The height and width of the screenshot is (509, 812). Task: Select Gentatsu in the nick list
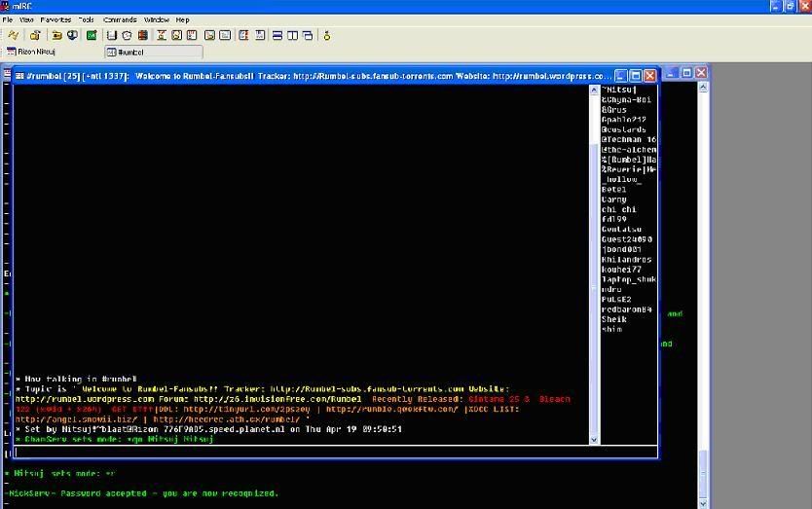coord(621,230)
